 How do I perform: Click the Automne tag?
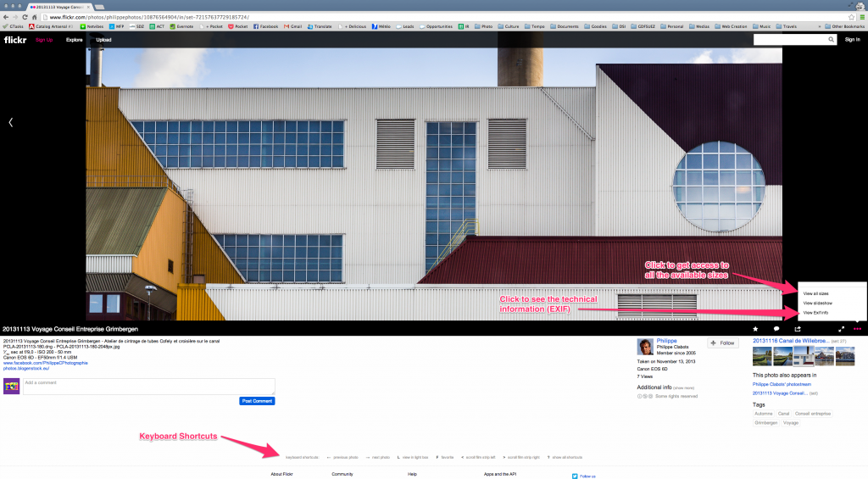coord(763,414)
